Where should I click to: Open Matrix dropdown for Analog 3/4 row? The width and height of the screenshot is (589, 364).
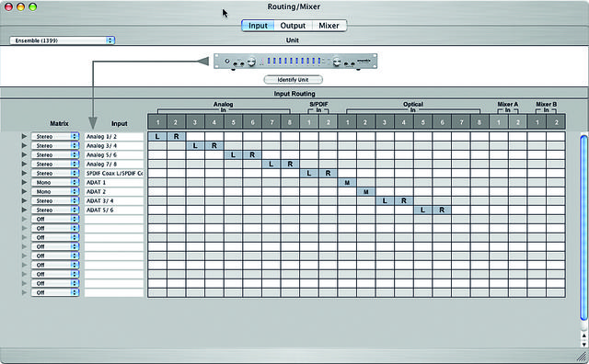click(x=55, y=145)
